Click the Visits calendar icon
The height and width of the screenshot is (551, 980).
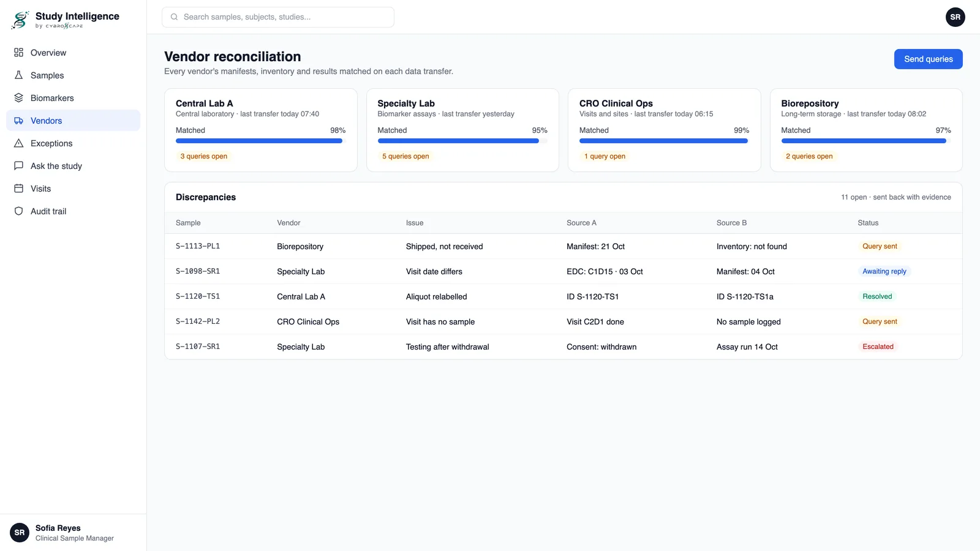(x=18, y=189)
